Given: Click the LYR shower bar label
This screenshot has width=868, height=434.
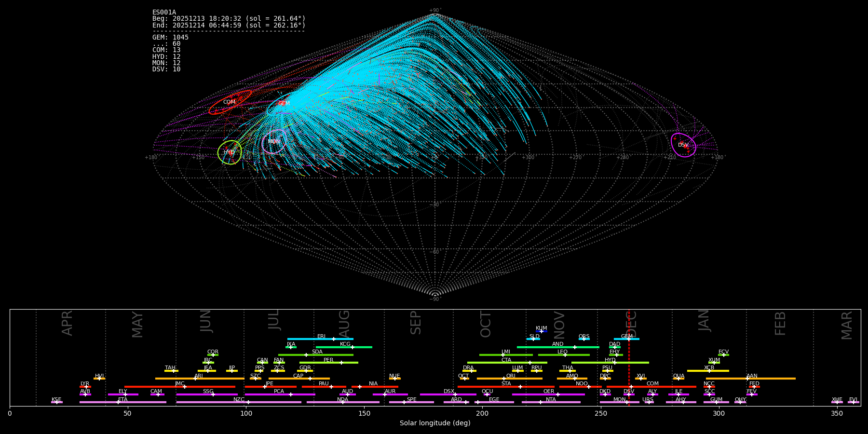Looking at the screenshot, I should pyautogui.click(x=85, y=384).
